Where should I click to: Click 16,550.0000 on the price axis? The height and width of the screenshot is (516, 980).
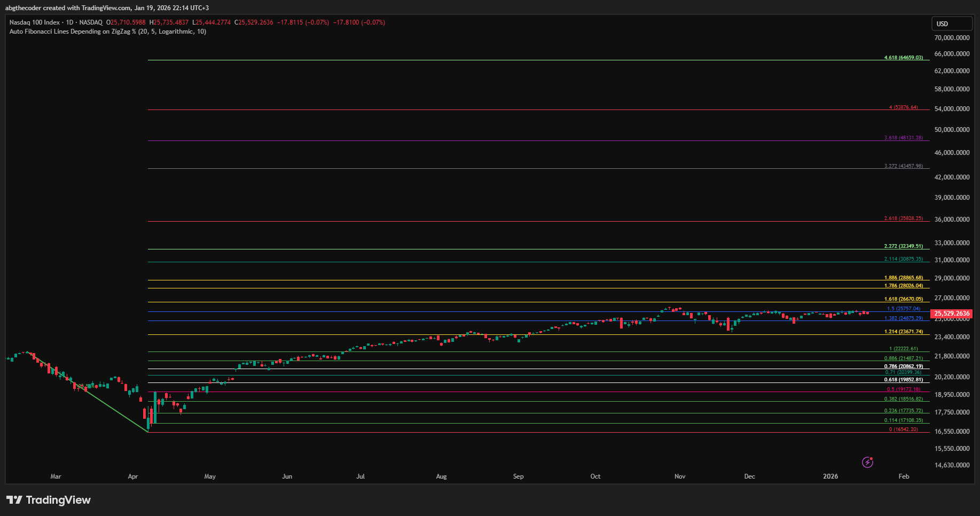pyautogui.click(x=952, y=432)
